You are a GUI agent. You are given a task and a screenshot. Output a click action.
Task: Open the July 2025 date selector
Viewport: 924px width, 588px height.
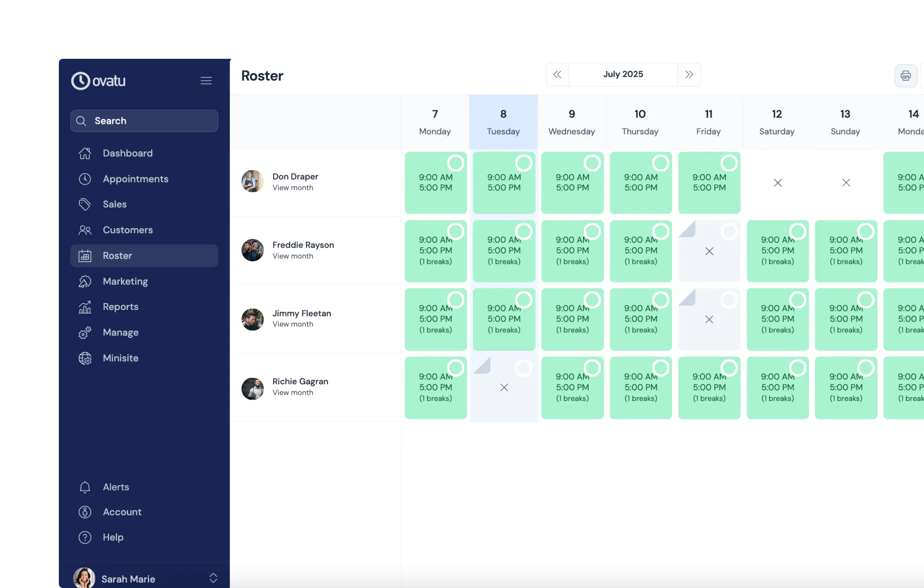(x=623, y=74)
